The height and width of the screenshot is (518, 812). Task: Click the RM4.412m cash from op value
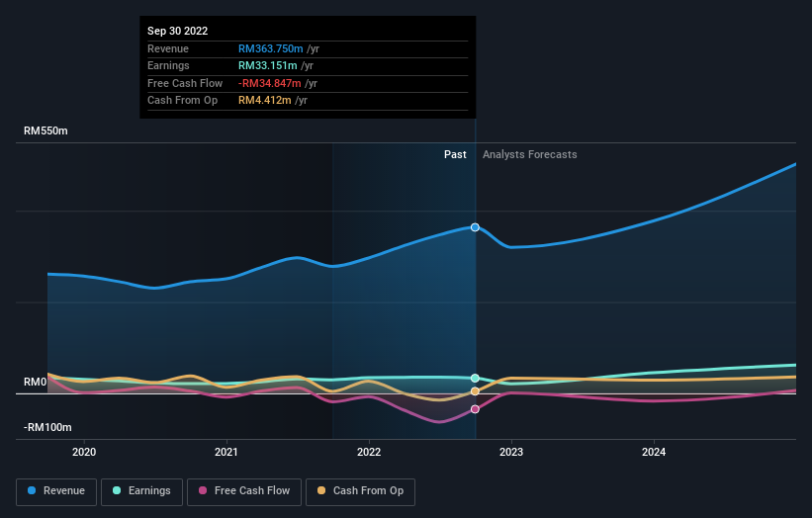[x=265, y=101]
